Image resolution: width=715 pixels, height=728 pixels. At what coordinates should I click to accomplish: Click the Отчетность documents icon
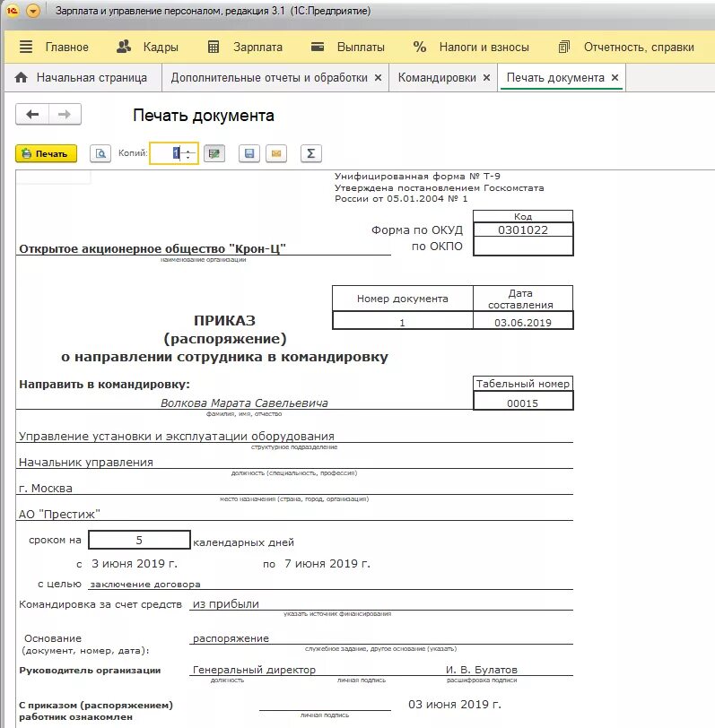click(x=564, y=47)
